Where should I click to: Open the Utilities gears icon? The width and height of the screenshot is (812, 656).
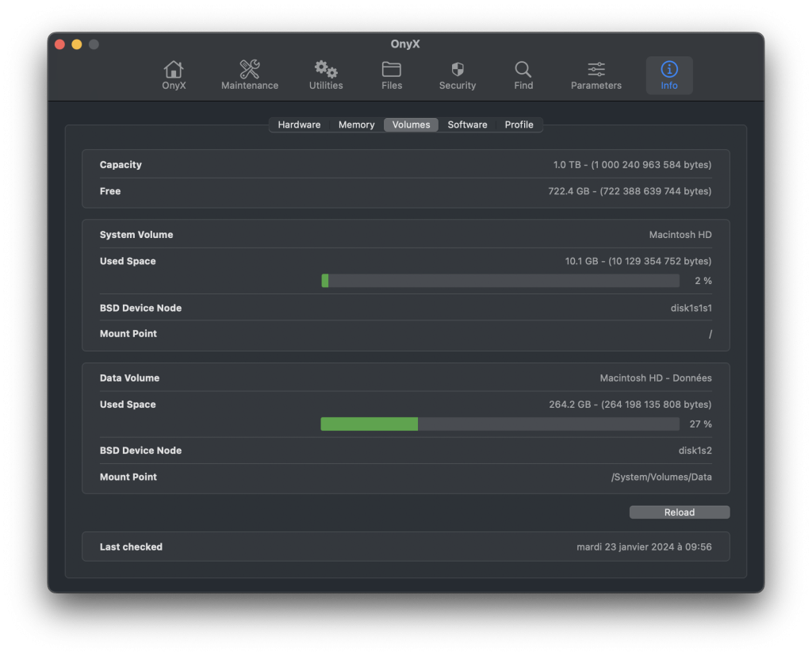(326, 75)
